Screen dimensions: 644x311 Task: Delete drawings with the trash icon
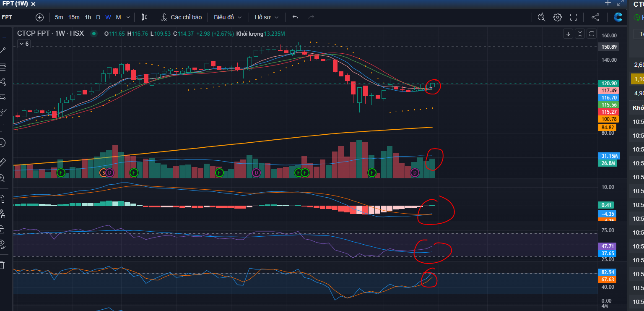pos(3,265)
